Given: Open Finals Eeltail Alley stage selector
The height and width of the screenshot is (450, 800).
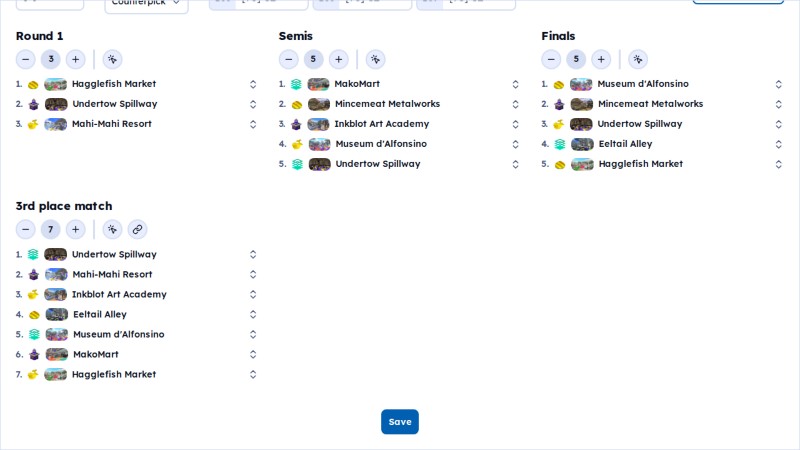Looking at the screenshot, I should coord(779,144).
